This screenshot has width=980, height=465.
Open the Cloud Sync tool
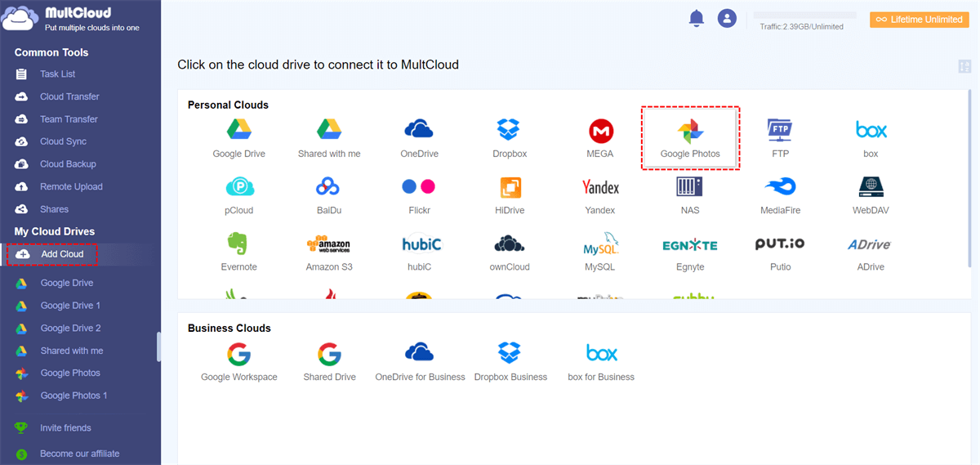(x=62, y=141)
